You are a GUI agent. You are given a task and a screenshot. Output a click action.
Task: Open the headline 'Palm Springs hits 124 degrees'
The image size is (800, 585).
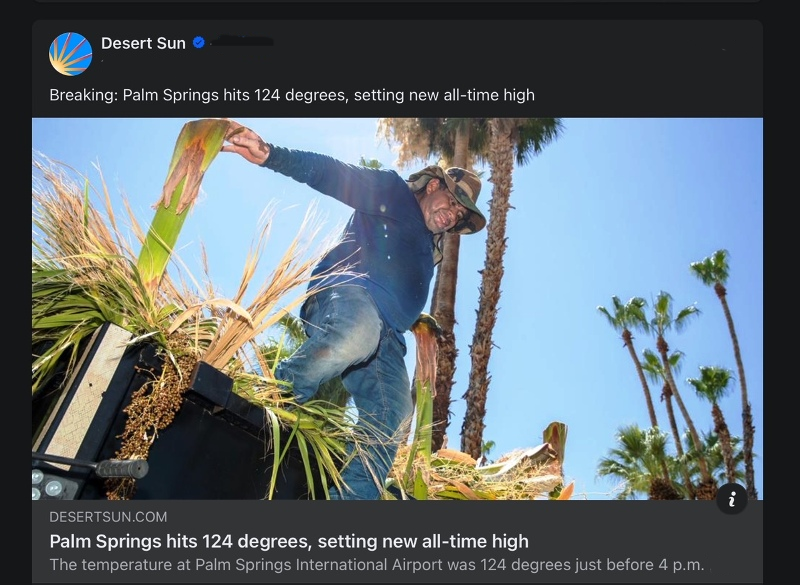tap(288, 541)
